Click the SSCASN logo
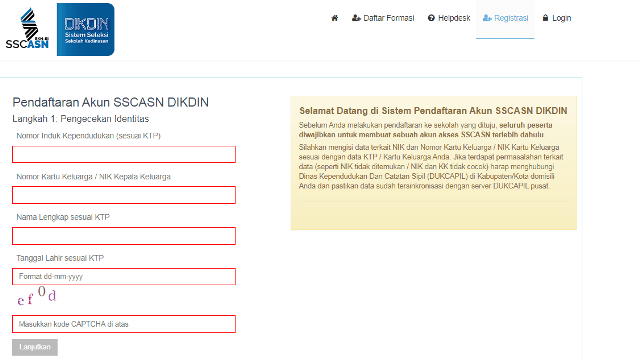 (x=27, y=29)
